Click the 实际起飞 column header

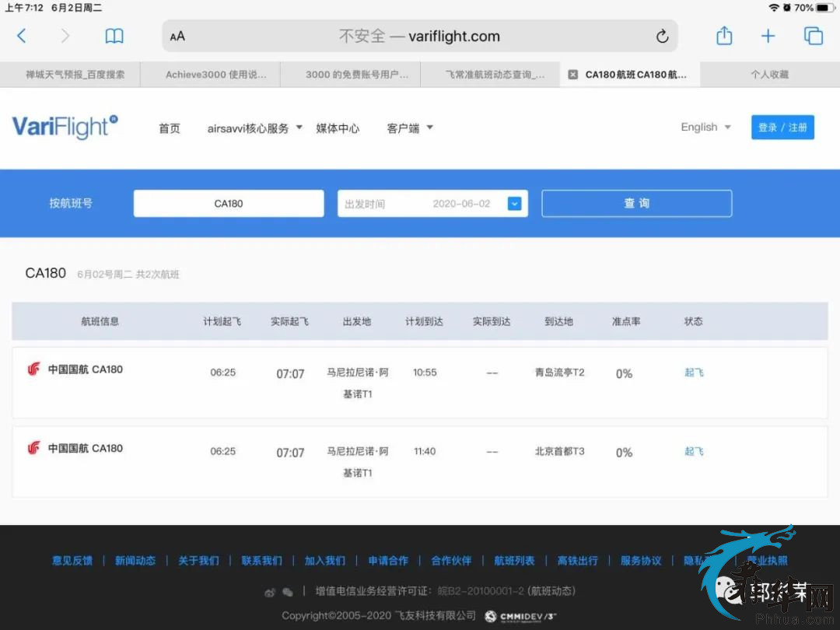[289, 321]
